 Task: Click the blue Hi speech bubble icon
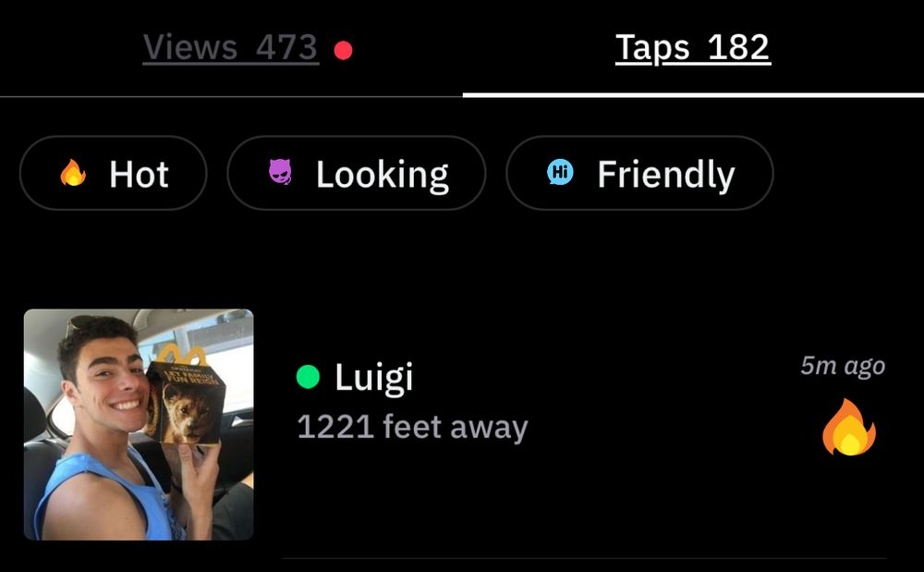[x=560, y=172]
